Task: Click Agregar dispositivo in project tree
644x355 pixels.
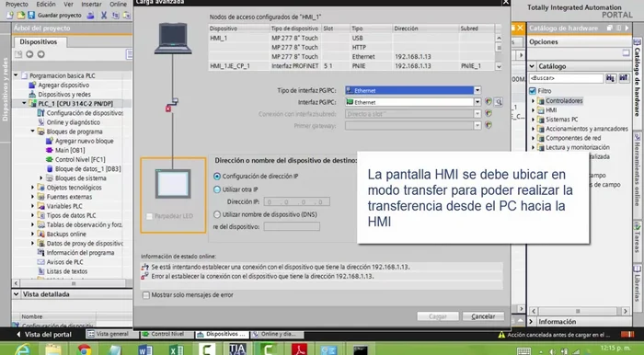Action: point(63,85)
